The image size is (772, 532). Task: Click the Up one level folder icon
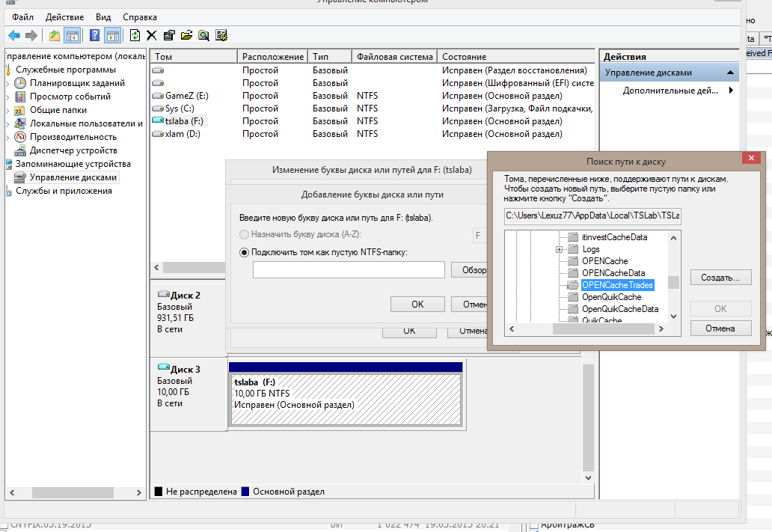tap(55, 35)
